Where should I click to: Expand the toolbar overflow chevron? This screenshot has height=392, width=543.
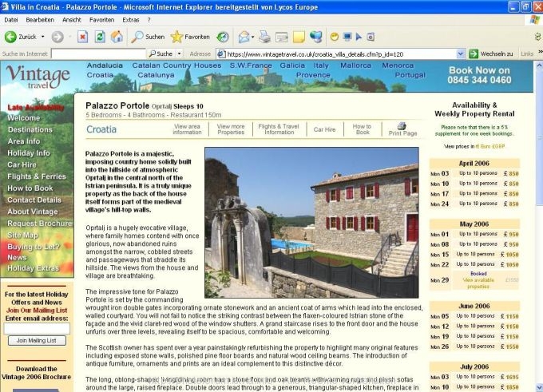pyautogui.click(x=541, y=52)
